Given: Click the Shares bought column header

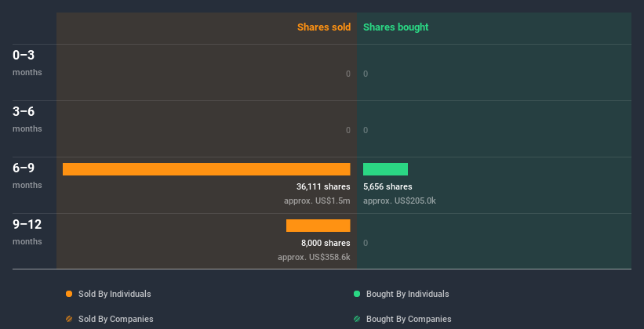Looking at the screenshot, I should point(396,27).
